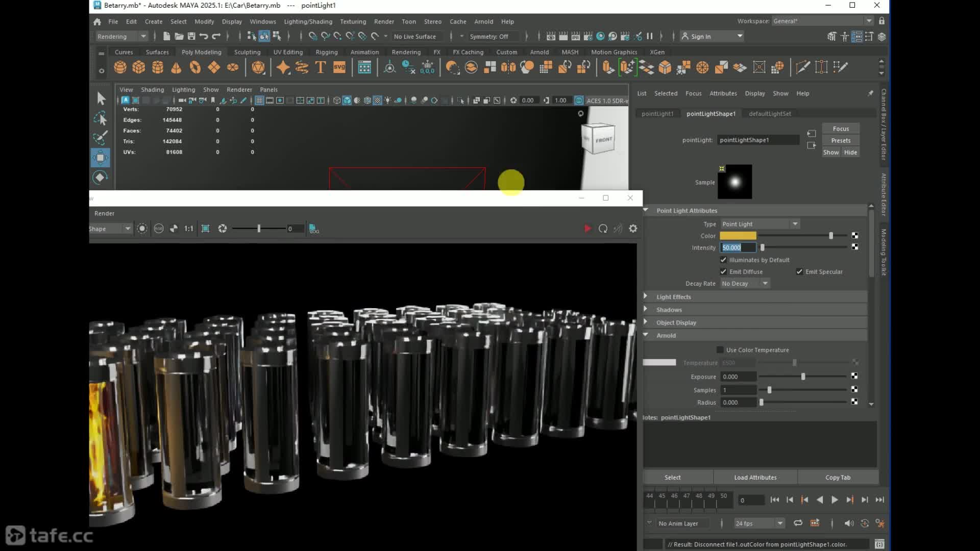Click the Load Attributes button
The width and height of the screenshot is (980, 551).
[755, 478]
